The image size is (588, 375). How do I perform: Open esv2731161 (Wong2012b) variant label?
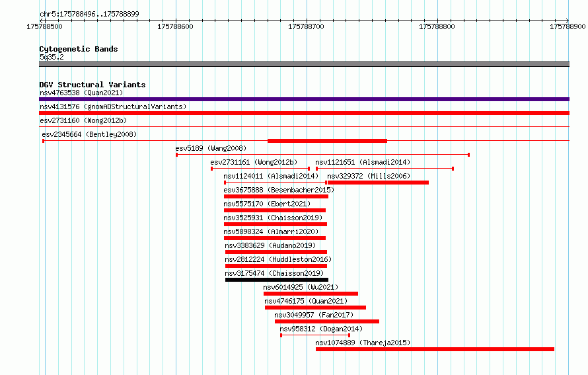click(x=254, y=162)
